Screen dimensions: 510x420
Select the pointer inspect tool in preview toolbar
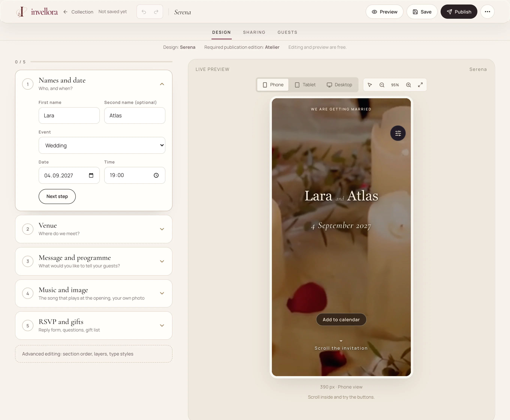[370, 85]
